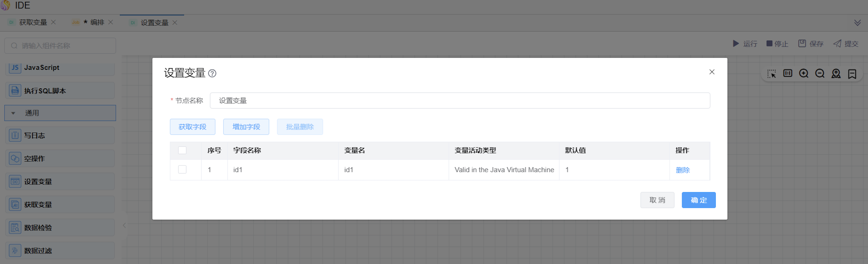Click the zoom out magnifier icon
The width and height of the screenshot is (868, 264).
(x=820, y=74)
